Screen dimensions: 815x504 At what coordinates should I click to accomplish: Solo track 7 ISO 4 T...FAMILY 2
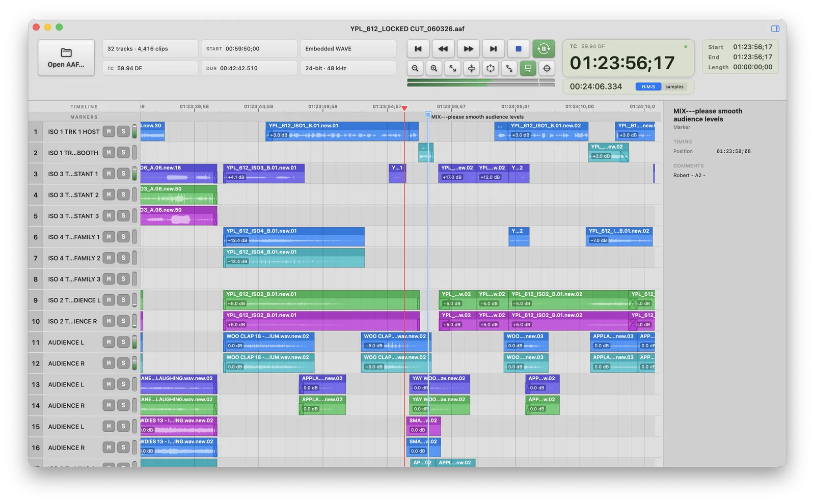pyautogui.click(x=123, y=258)
